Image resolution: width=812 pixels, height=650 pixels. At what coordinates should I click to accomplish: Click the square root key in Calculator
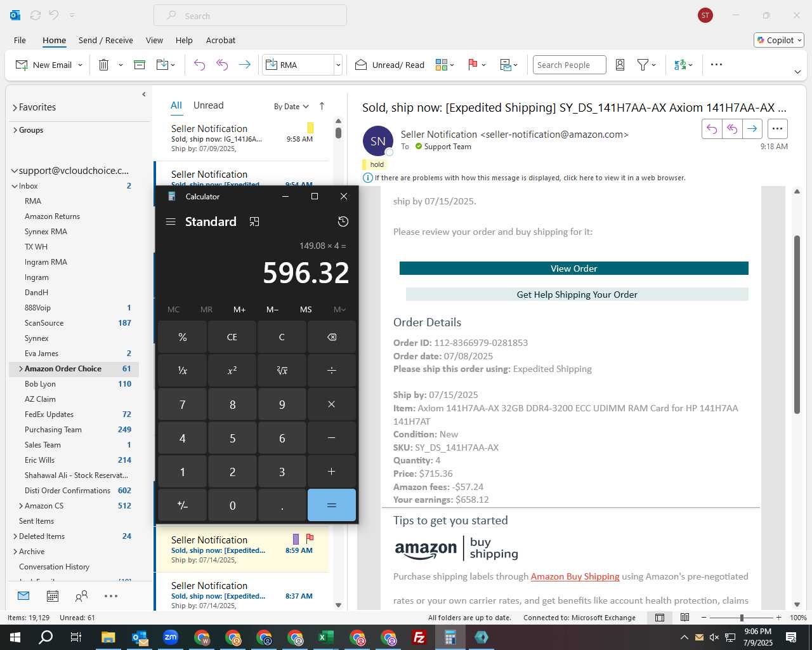click(x=282, y=370)
